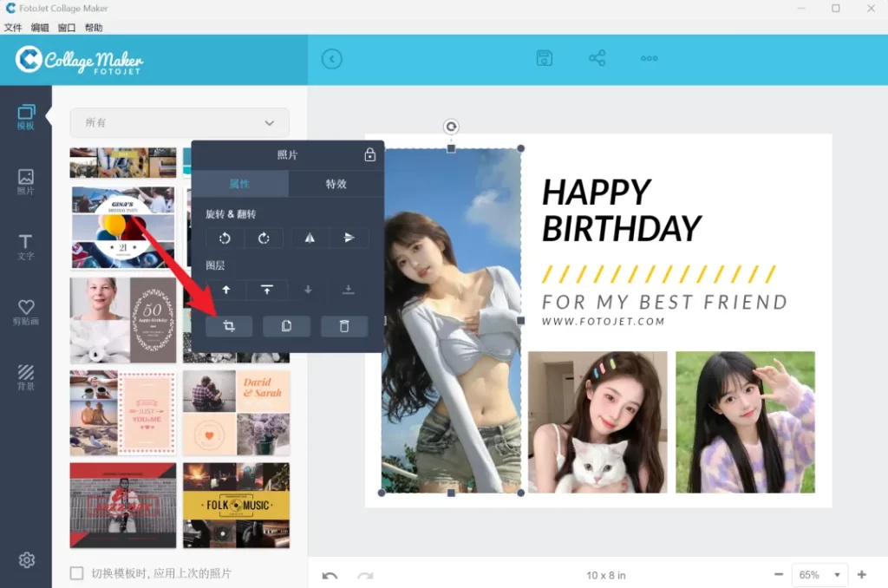Rotate photo counterclockwise
This screenshot has height=588, width=888.
click(225, 238)
